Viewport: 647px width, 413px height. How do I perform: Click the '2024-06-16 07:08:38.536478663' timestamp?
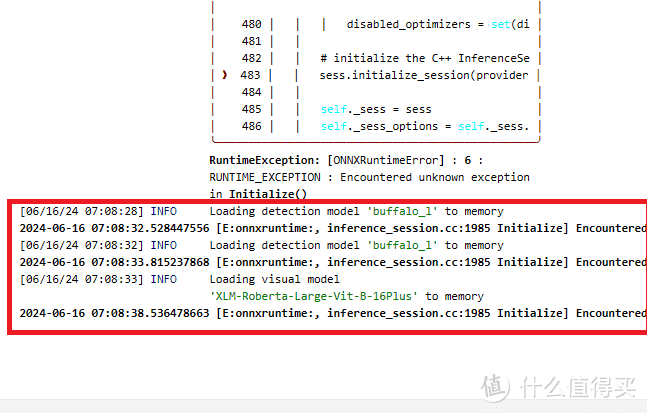114,313
